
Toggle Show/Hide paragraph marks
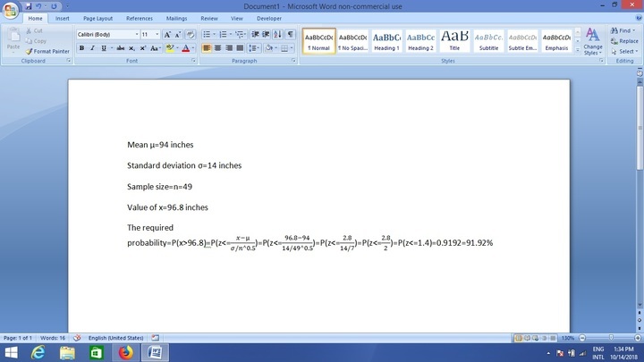click(291, 34)
